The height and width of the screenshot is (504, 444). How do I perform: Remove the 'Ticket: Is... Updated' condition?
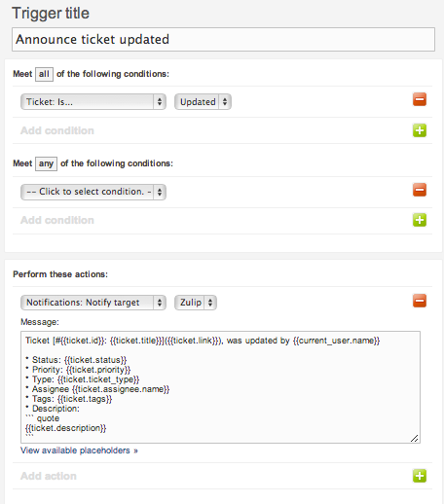420,99
